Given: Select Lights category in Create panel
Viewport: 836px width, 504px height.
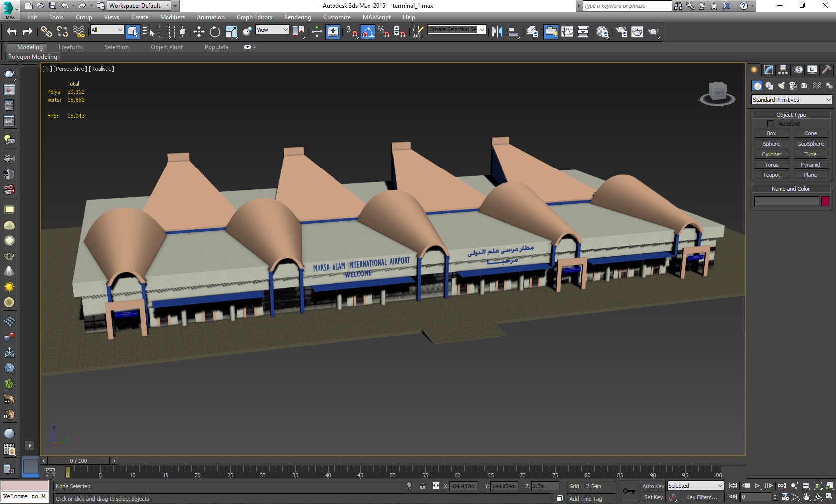Looking at the screenshot, I should pyautogui.click(x=781, y=86).
